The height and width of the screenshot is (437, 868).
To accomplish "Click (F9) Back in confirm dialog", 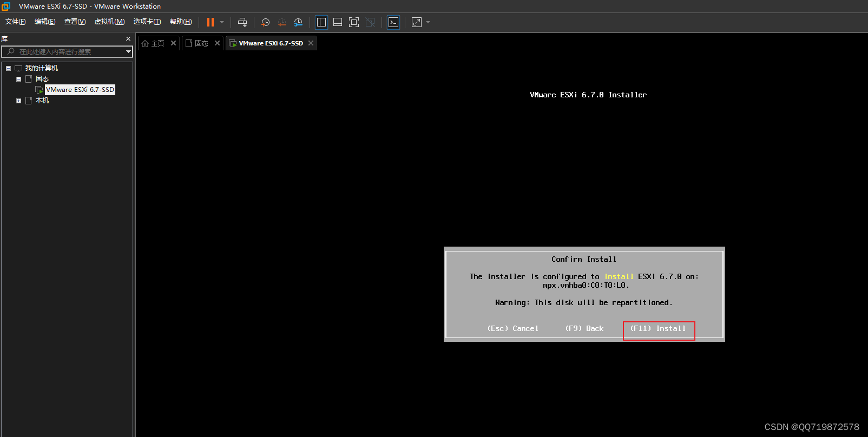I will (584, 329).
